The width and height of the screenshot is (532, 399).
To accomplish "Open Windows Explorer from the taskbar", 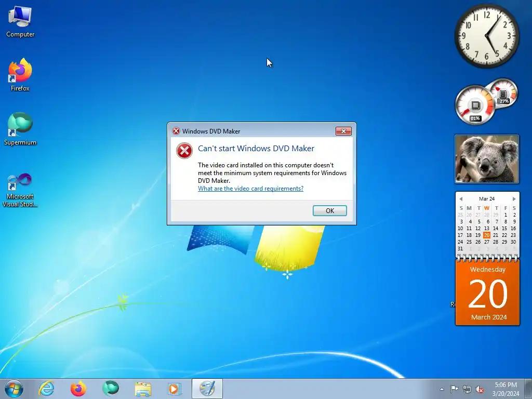I will coord(143,389).
